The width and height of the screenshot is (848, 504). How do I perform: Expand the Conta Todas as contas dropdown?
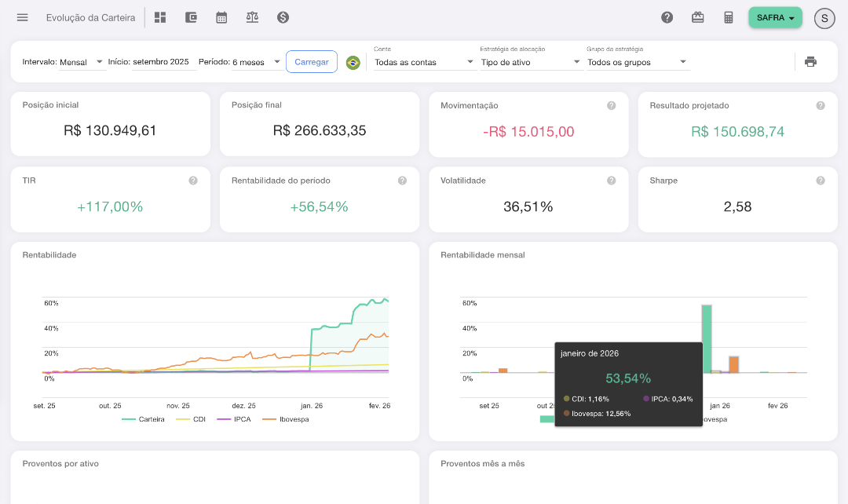pos(424,62)
